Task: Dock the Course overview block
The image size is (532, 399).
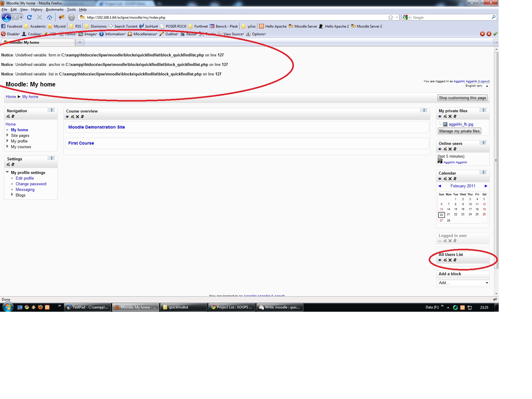Action: pos(425,110)
